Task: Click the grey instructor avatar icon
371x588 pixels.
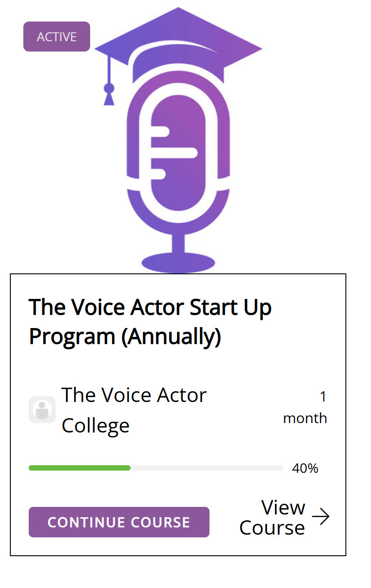Action: [42, 409]
